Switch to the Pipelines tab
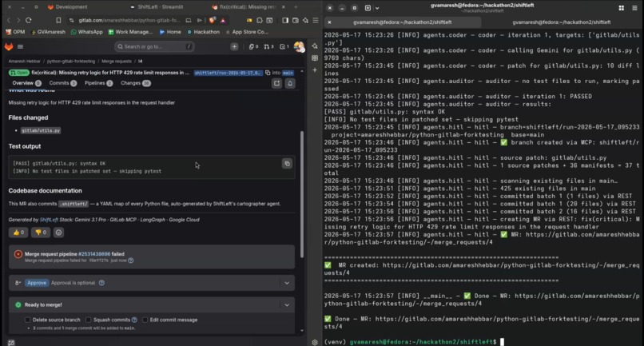 coord(98,83)
